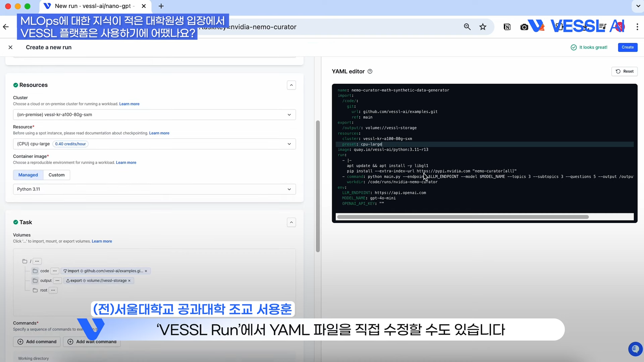Click the 0.40 credits/hour badge
644x362 pixels.
pos(70,144)
